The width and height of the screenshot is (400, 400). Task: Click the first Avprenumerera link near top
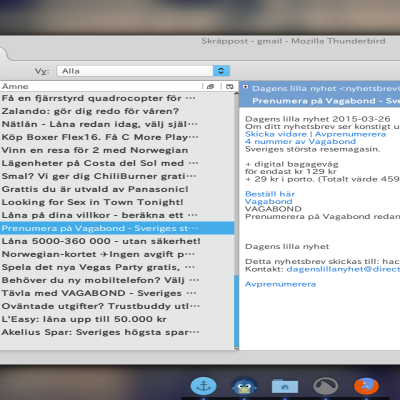pos(350,134)
